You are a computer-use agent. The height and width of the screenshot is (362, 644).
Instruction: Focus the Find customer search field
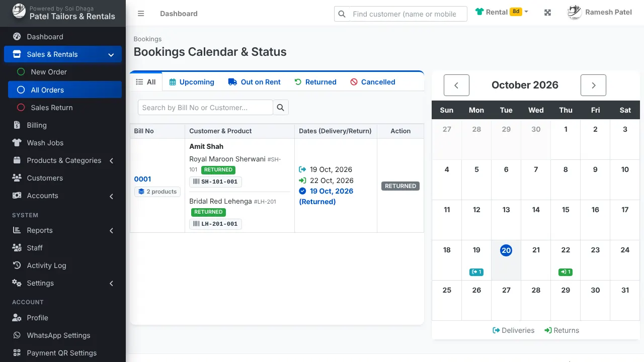pyautogui.click(x=400, y=14)
